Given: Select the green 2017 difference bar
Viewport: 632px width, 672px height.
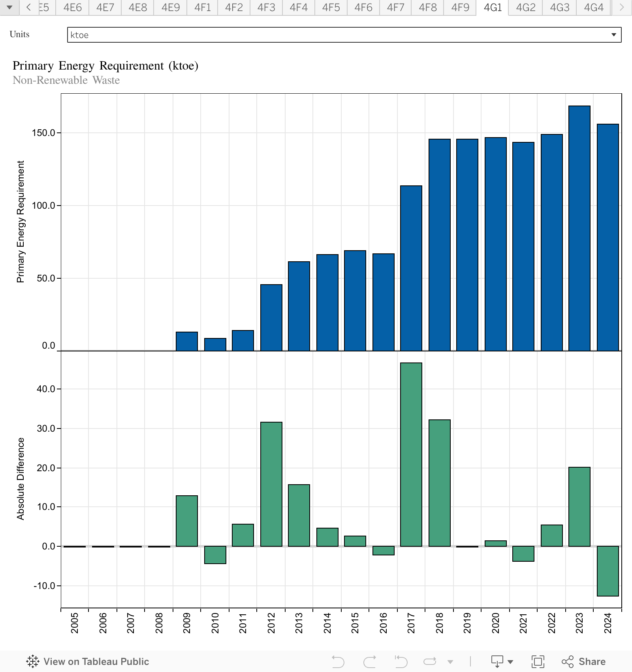Looking at the screenshot, I should (411, 454).
